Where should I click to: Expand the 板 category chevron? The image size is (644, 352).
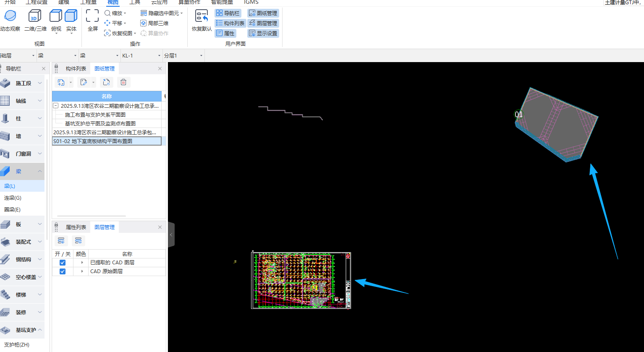pyautogui.click(x=40, y=224)
